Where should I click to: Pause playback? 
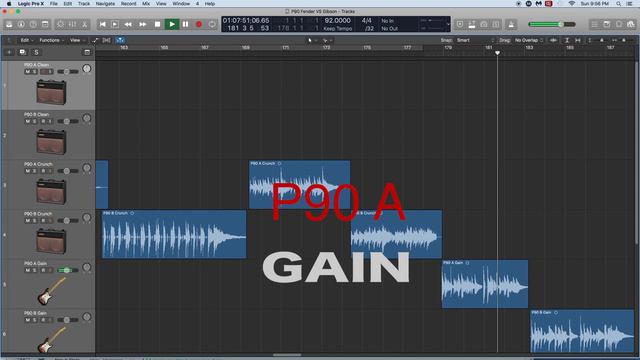pos(185,24)
